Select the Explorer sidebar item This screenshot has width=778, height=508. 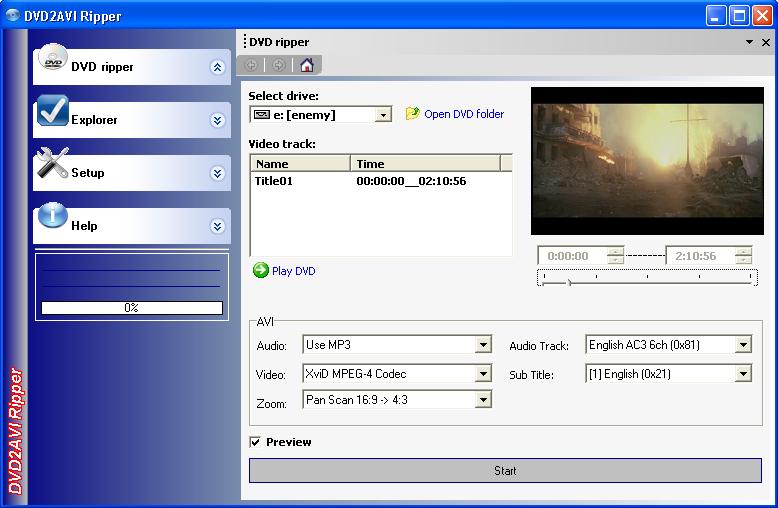(131, 120)
